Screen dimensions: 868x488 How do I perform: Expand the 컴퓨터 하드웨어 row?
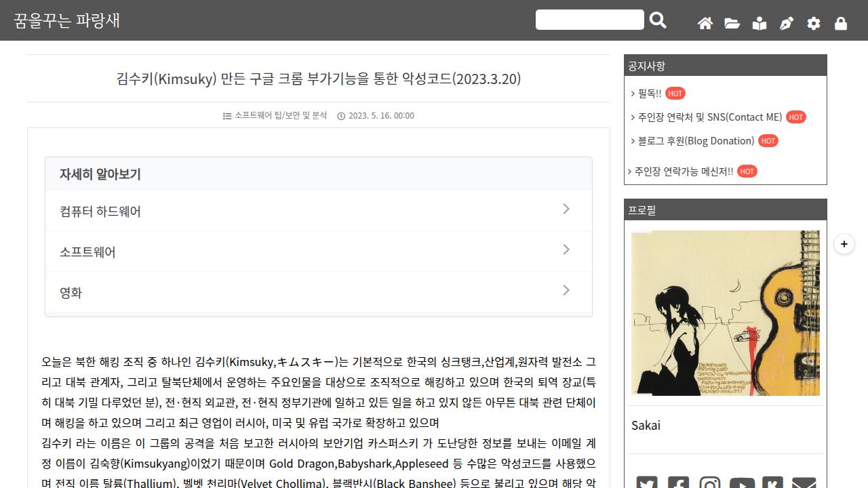click(x=319, y=211)
